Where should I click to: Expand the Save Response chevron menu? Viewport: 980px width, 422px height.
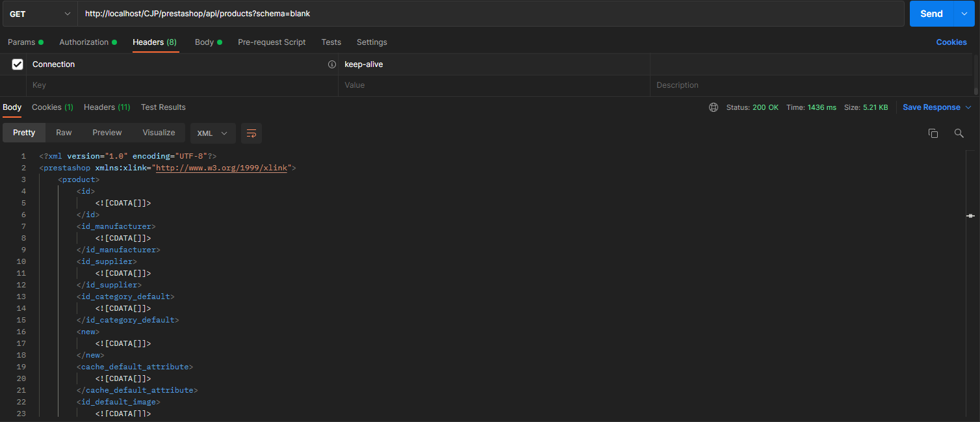click(x=968, y=107)
